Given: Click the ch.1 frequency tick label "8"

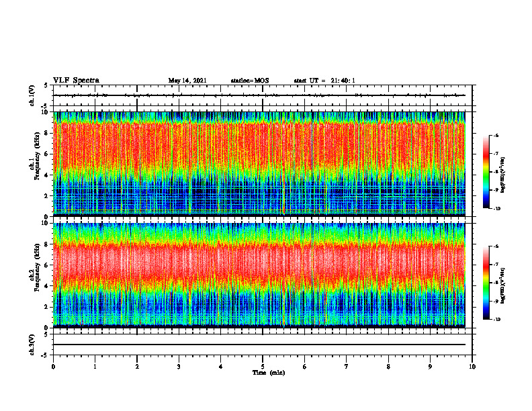Looking at the screenshot, I should [x=46, y=133].
